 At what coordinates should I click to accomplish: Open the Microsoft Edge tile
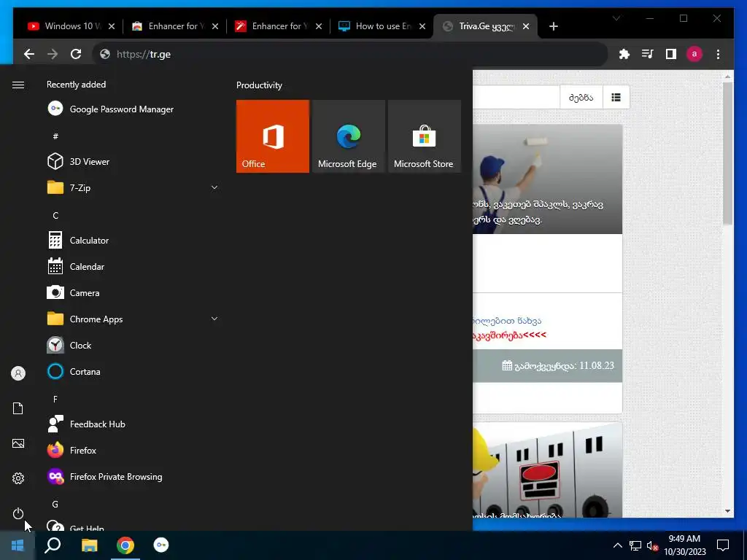pos(348,136)
